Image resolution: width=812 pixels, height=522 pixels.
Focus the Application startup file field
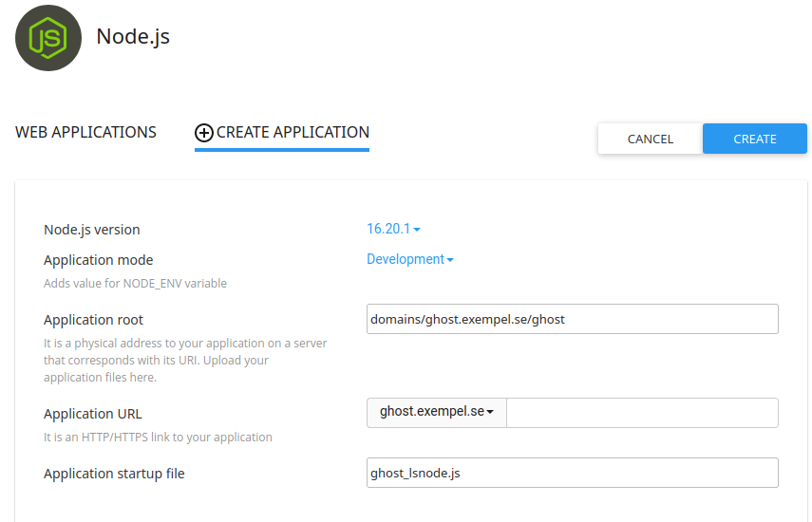click(572, 473)
